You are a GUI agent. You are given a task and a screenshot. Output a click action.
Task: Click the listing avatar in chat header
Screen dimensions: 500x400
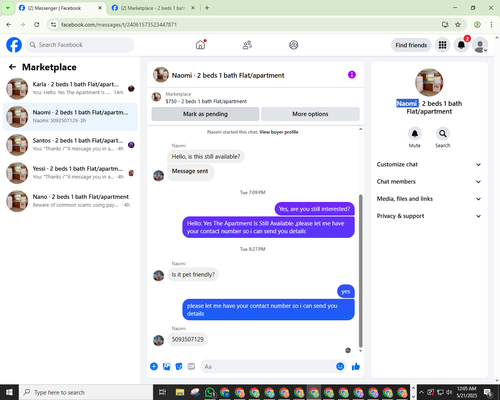(x=161, y=75)
